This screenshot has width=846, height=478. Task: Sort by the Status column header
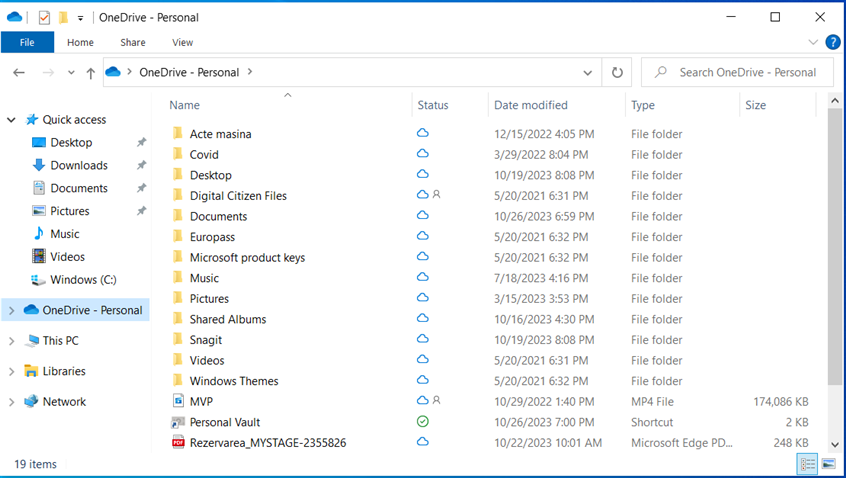433,105
